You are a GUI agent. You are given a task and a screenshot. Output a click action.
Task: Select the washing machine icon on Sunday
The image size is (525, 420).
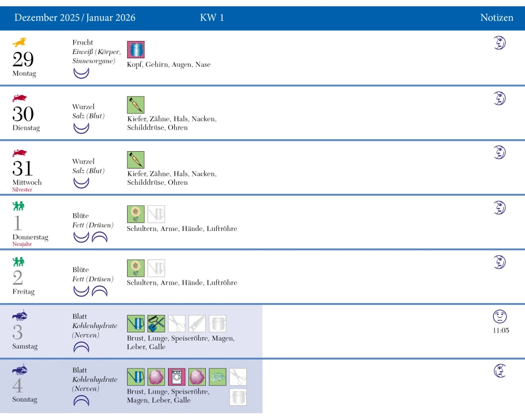point(176,377)
